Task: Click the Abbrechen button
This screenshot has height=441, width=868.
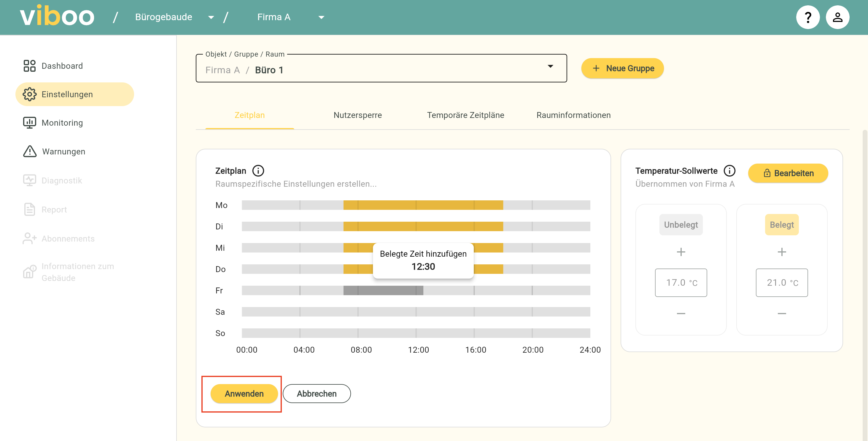Action: 317,393
